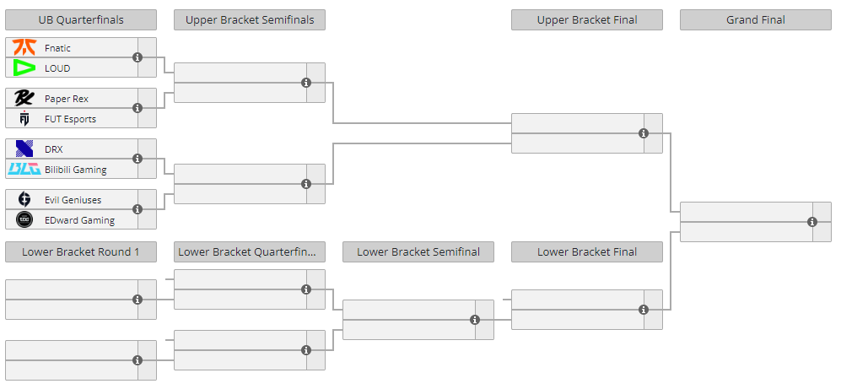Show Lower Bracket Final match info icon
This screenshot has width=868, height=389.
coord(644,310)
